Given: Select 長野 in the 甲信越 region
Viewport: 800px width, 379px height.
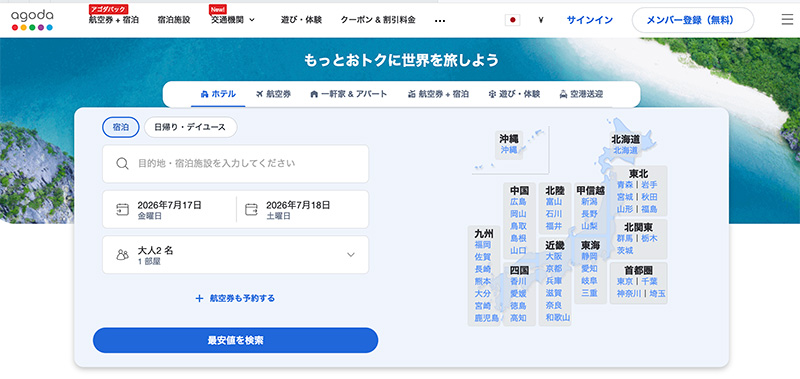Looking at the screenshot, I should 589,214.
